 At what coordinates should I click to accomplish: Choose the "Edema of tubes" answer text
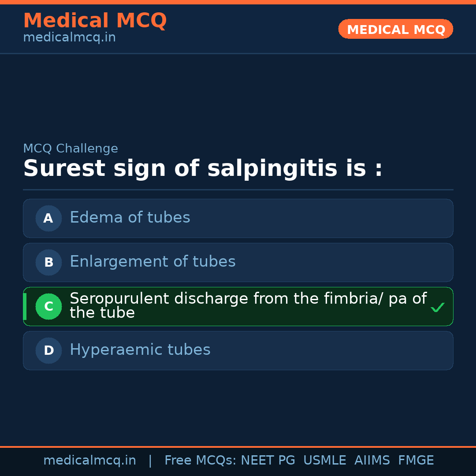pos(130,218)
